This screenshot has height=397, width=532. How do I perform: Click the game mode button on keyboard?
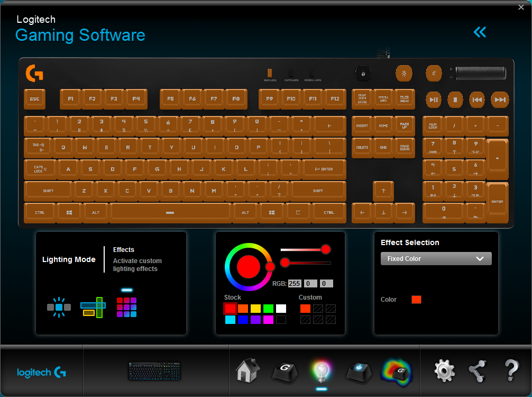(x=363, y=74)
